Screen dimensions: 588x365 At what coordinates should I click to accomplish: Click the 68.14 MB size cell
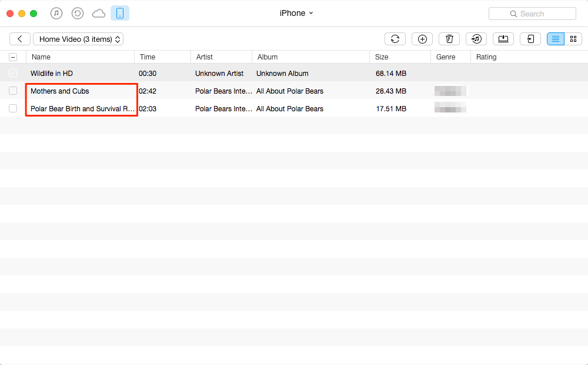coord(391,74)
